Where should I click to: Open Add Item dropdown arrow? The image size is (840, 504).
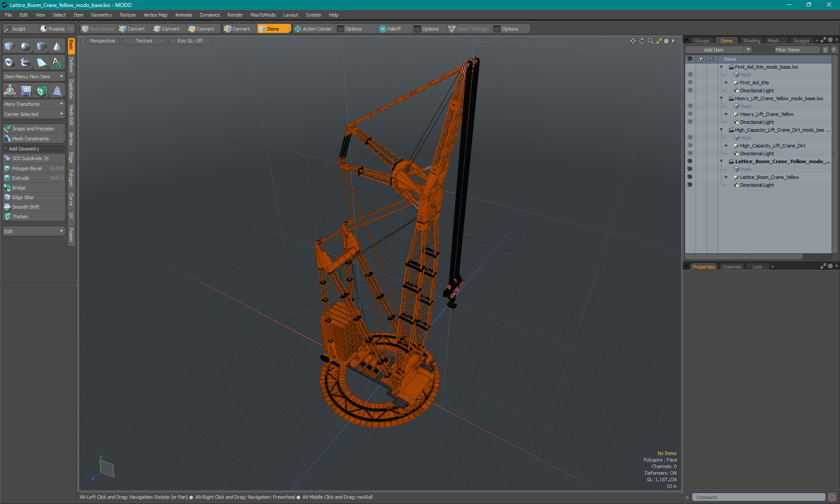coord(748,50)
